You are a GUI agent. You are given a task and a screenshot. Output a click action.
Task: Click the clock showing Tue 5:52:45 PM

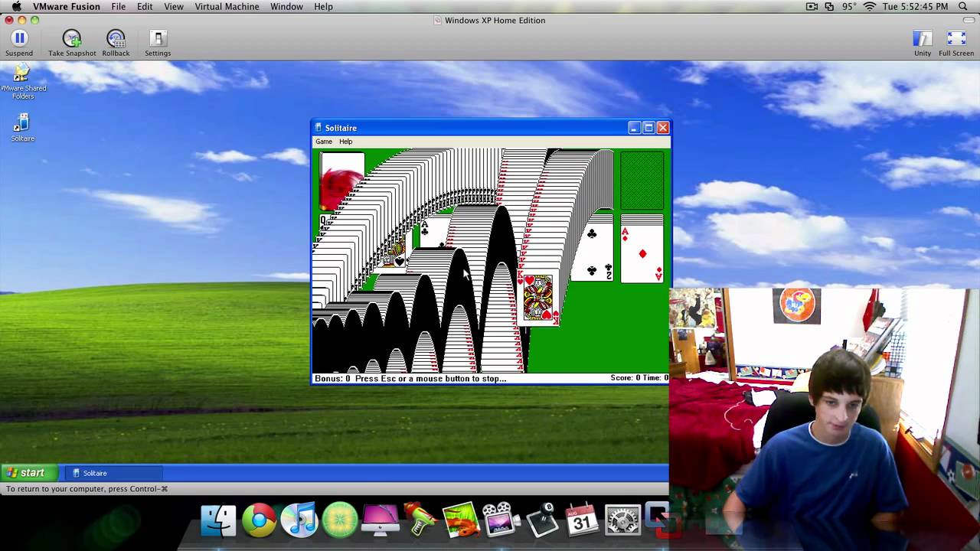pos(915,7)
